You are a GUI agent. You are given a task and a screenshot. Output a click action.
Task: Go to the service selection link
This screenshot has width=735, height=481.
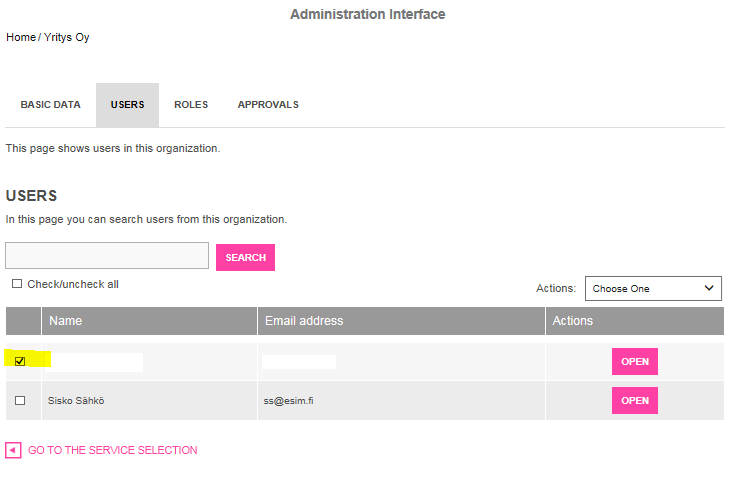point(112,450)
